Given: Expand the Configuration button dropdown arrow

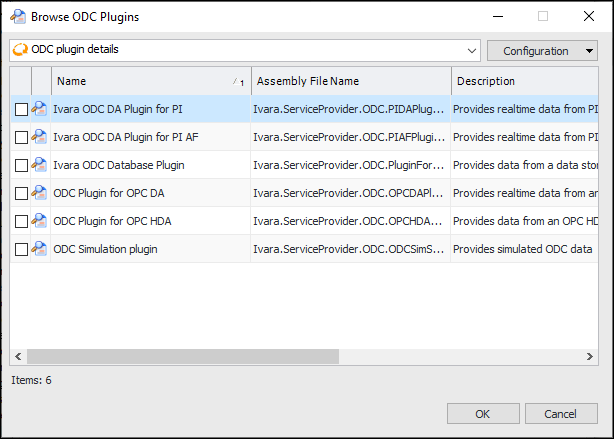Looking at the screenshot, I should [589, 51].
